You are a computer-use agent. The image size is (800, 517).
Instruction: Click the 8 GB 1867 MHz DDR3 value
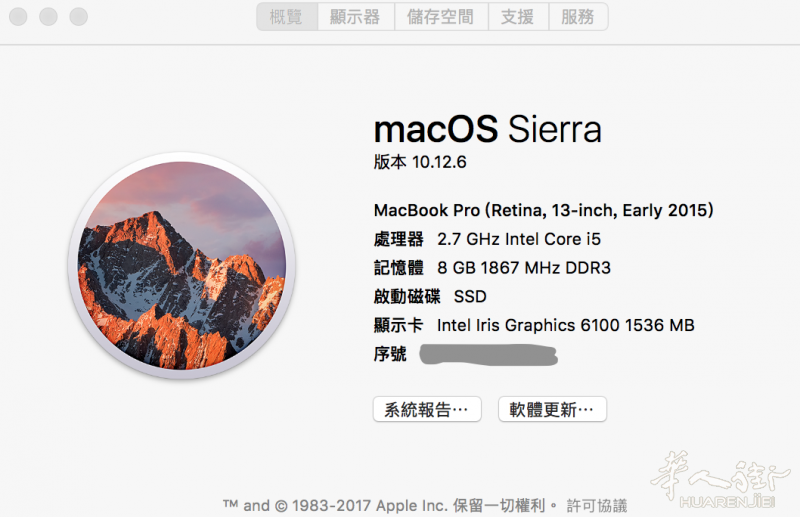[x=524, y=267]
